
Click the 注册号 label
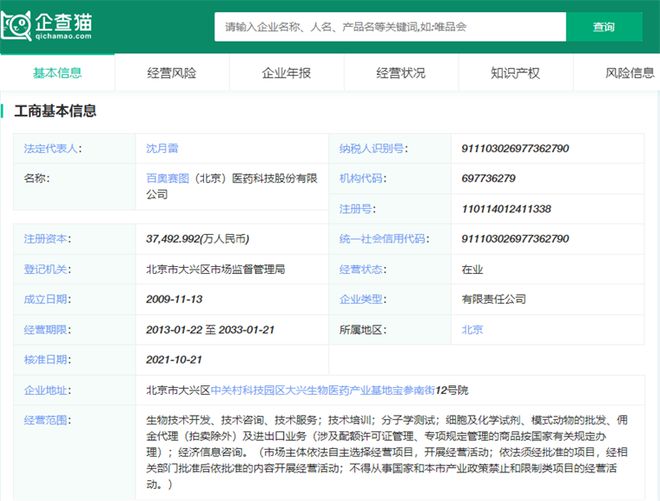pos(357,209)
